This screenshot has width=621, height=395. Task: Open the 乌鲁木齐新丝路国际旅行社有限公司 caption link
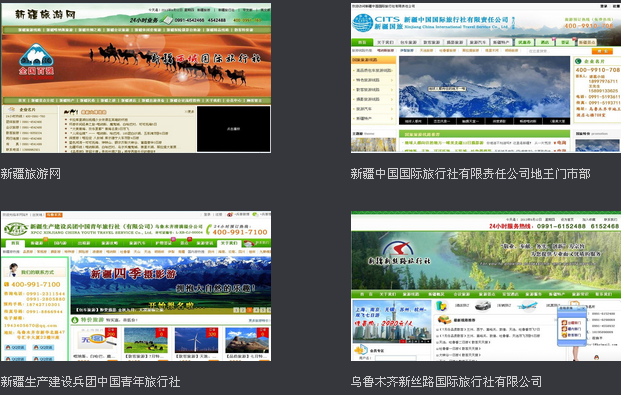446,382
